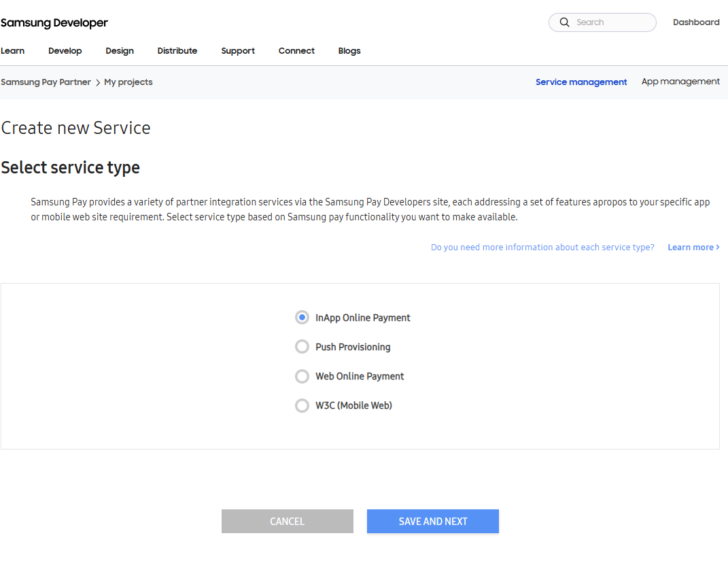Switch to the Service management tab
This screenshot has width=728, height=576.
pyautogui.click(x=581, y=82)
